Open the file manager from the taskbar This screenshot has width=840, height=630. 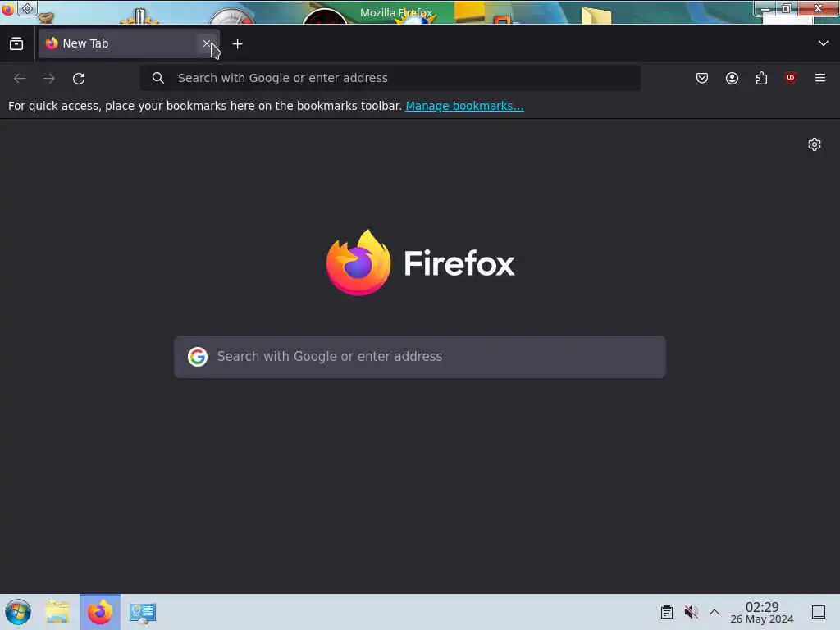click(57, 612)
